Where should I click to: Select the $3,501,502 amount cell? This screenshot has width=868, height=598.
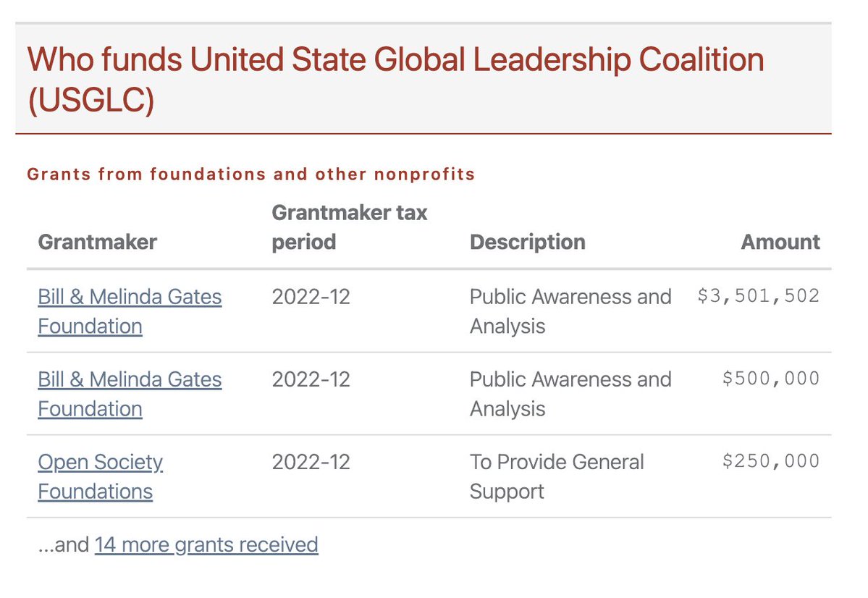[x=758, y=296]
